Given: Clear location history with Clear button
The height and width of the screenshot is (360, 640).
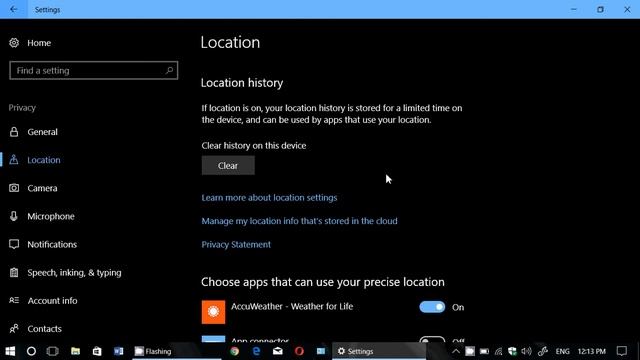Looking at the screenshot, I should (228, 165).
